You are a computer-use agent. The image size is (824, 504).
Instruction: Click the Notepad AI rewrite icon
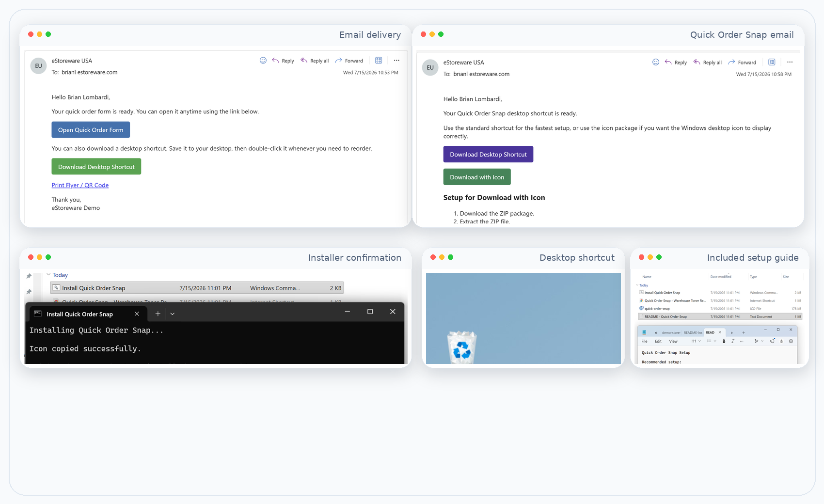point(756,341)
